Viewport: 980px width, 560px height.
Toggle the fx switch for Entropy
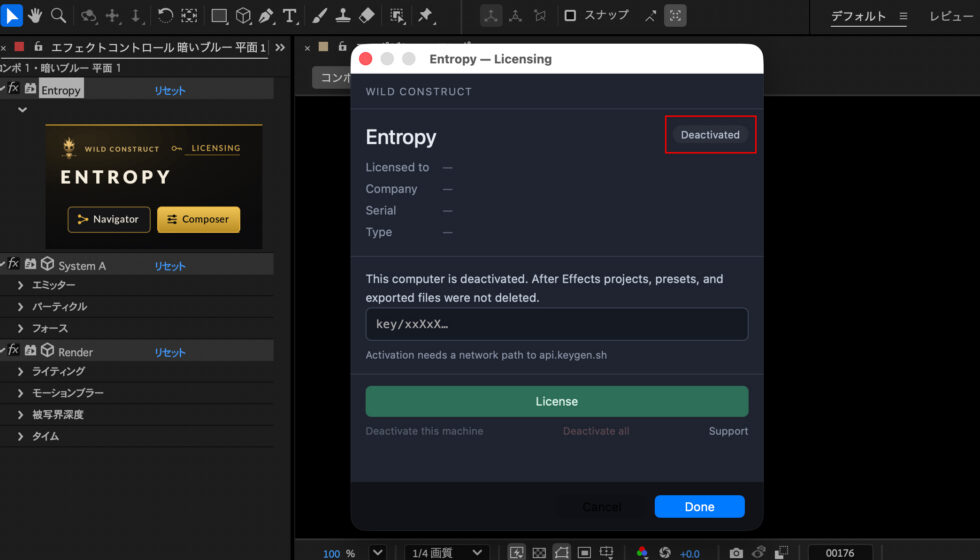13,89
